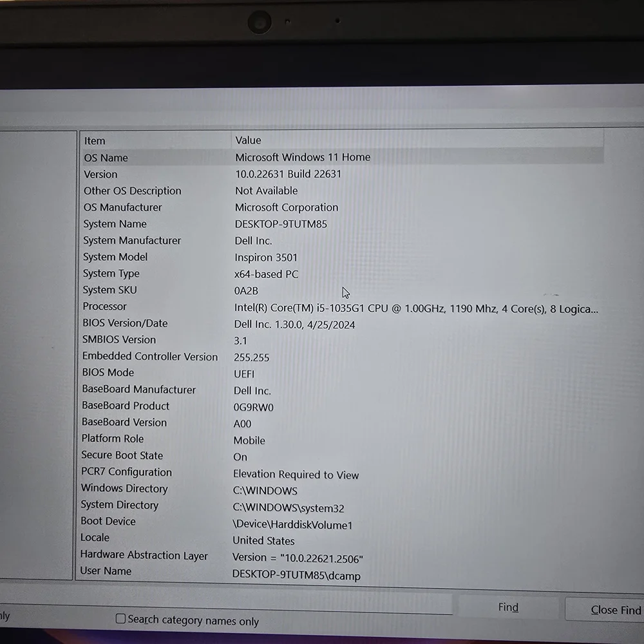The height and width of the screenshot is (644, 644).
Task: Click the Version = "10.0.22621.2506" value
Action: (x=298, y=558)
